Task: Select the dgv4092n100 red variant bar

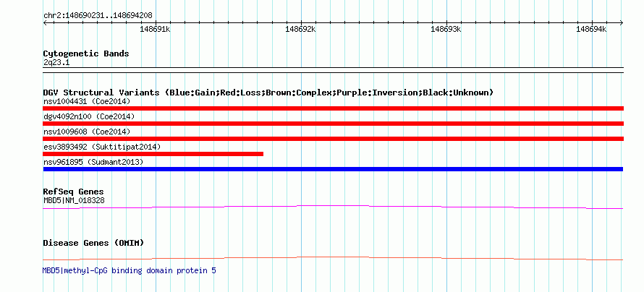Action: click(333, 124)
